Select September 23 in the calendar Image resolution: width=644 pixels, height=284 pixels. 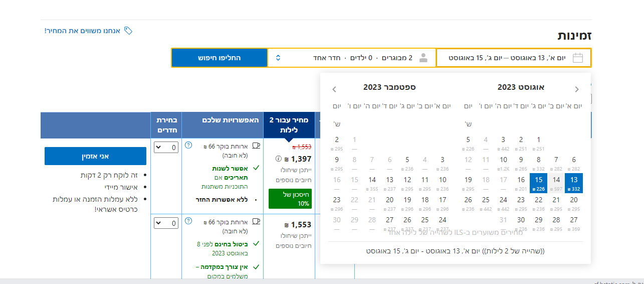pos(337,203)
